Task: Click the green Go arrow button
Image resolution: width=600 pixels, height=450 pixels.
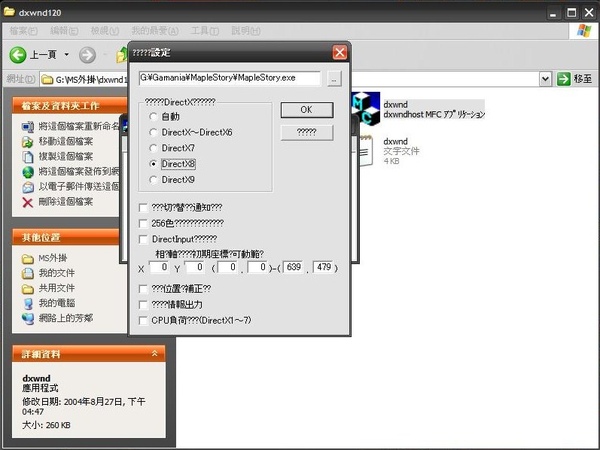Action: [563, 79]
